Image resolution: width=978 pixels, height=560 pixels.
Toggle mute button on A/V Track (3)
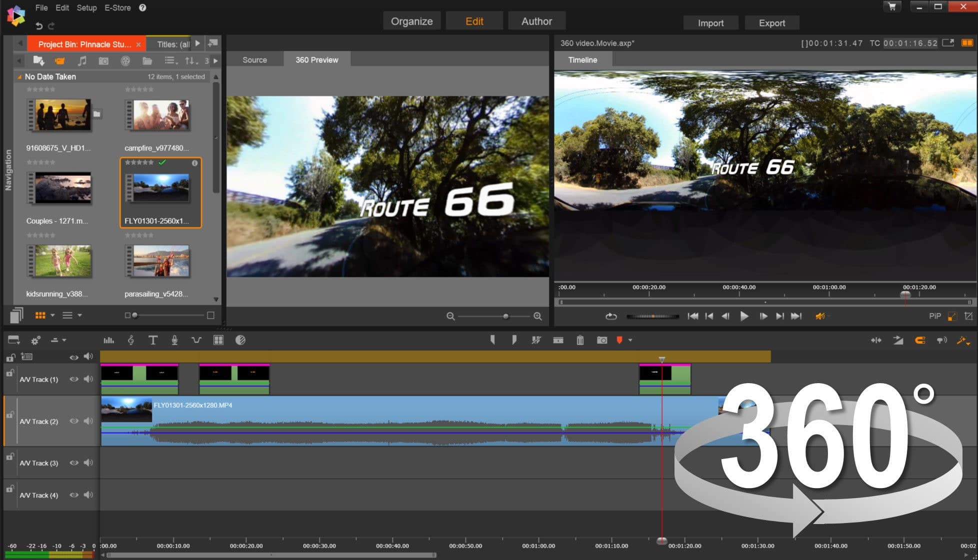(x=88, y=463)
